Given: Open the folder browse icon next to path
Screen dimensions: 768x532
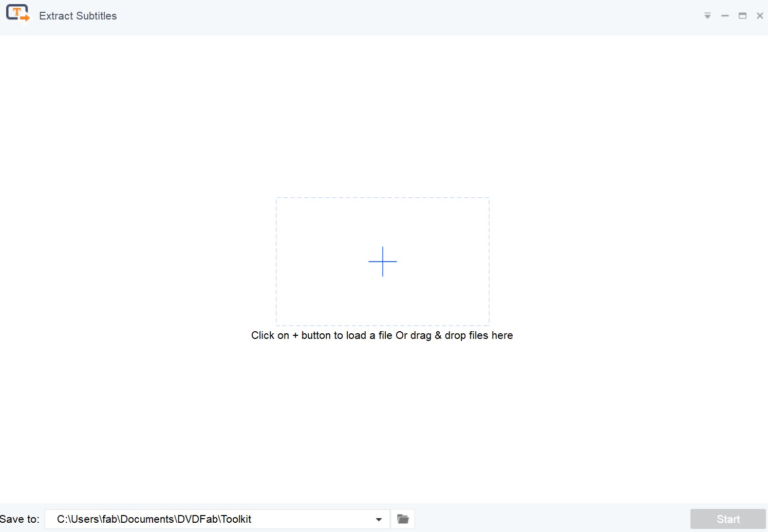Looking at the screenshot, I should (402, 519).
